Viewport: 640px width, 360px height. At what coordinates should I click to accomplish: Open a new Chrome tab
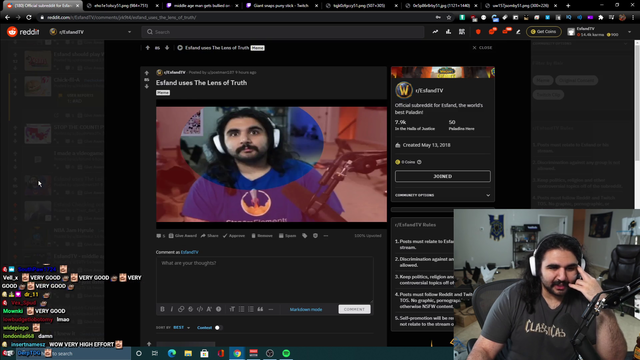(568, 6)
